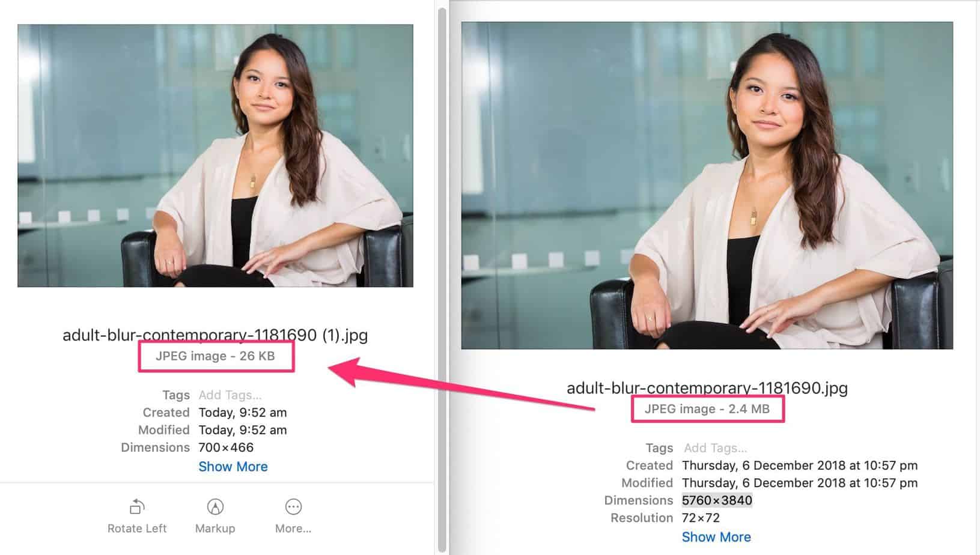Click the Markup text label
Image resolution: width=980 pixels, height=555 pixels.
click(215, 529)
